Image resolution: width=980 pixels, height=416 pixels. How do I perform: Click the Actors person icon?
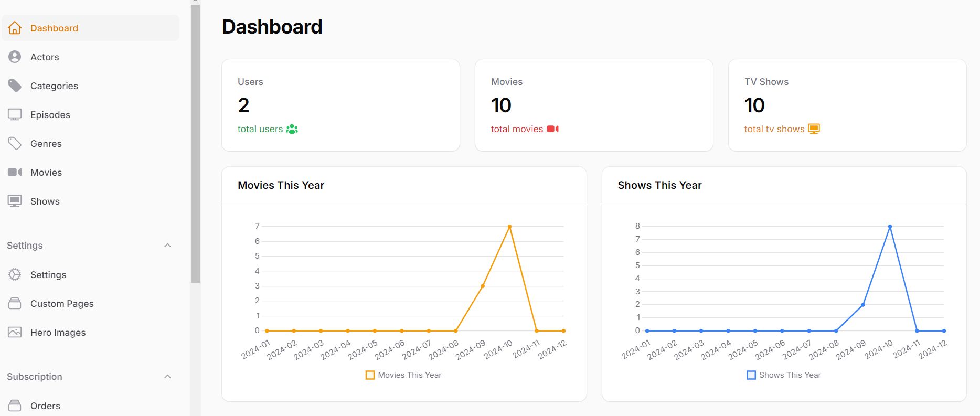pos(15,57)
